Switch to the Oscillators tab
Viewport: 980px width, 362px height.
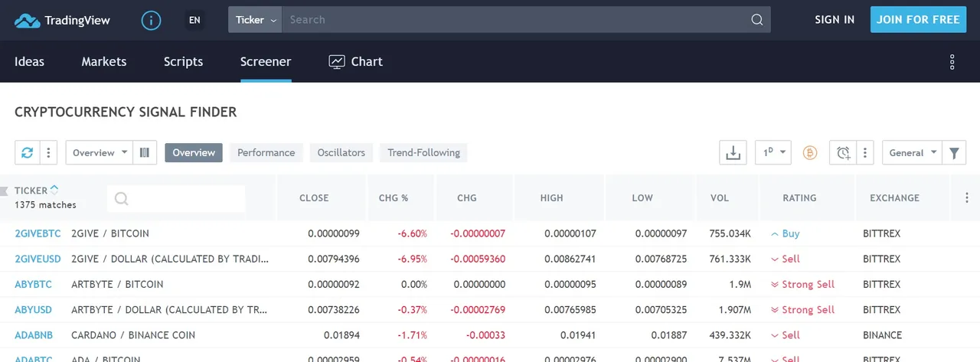[x=341, y=153]
